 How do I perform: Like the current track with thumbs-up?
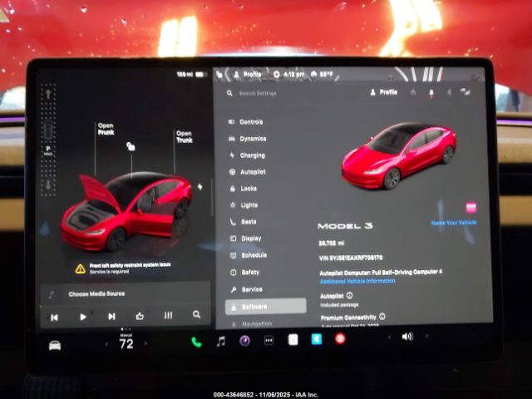140,316
